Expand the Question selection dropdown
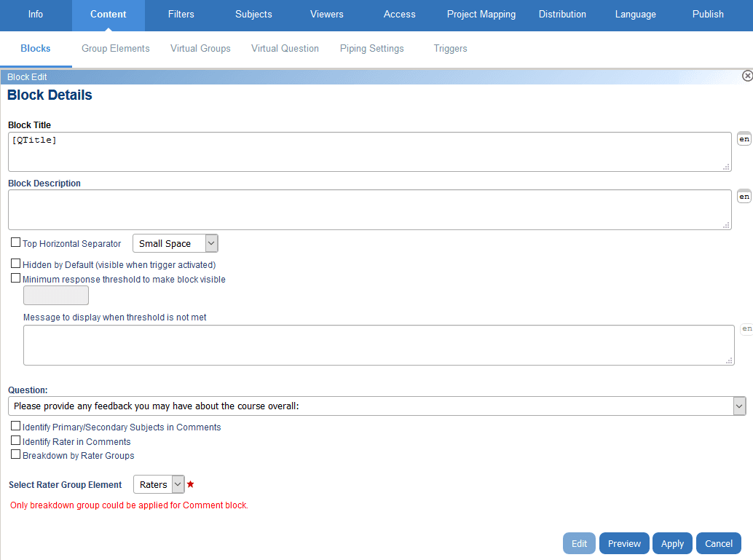 377,406
